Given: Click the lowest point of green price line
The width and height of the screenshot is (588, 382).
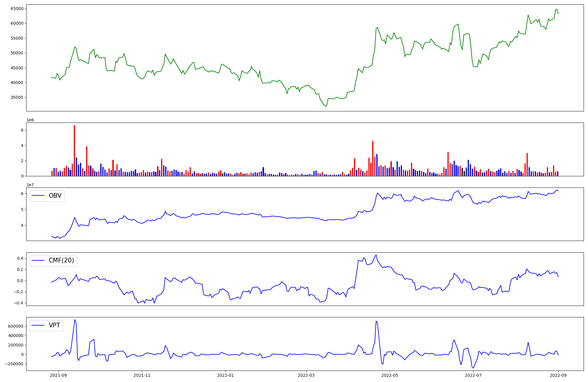Looking at the screenshot, I should coord(325,106).
